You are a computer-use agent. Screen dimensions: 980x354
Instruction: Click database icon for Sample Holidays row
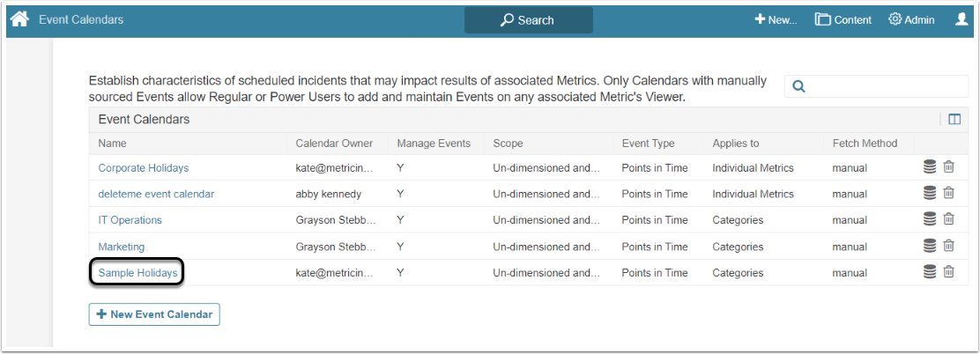click(930, 273)
